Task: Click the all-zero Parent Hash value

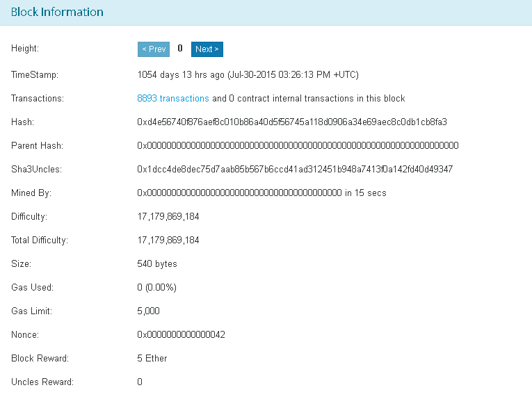Action: tap(298, 146)
